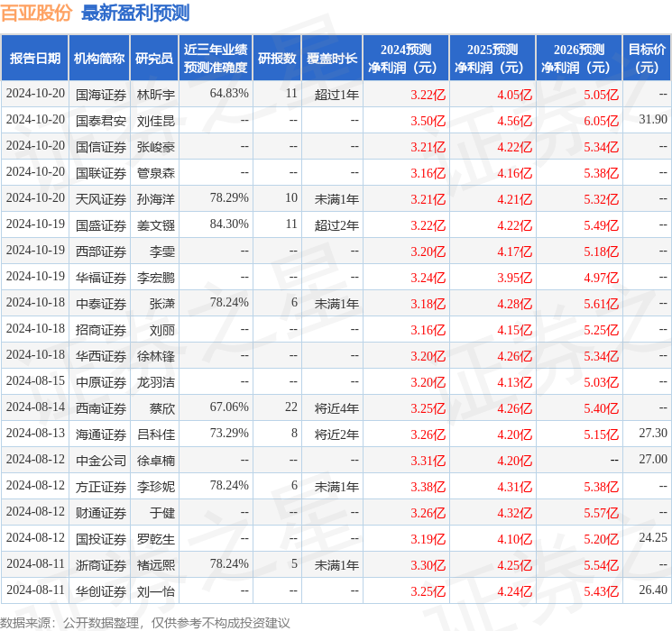Click analyst name 褚远熙
Screen dimensions: 672x631
point(155,565)
